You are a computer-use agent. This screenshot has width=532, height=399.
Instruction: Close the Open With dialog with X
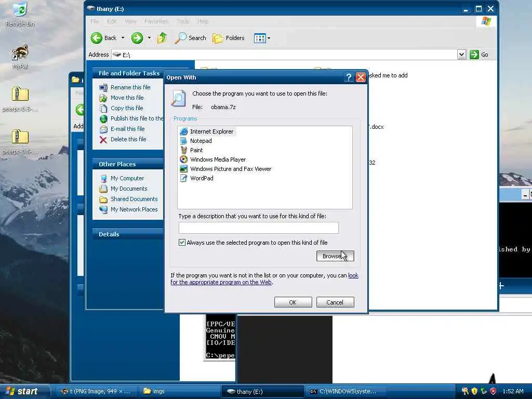[x=361, y=77]
